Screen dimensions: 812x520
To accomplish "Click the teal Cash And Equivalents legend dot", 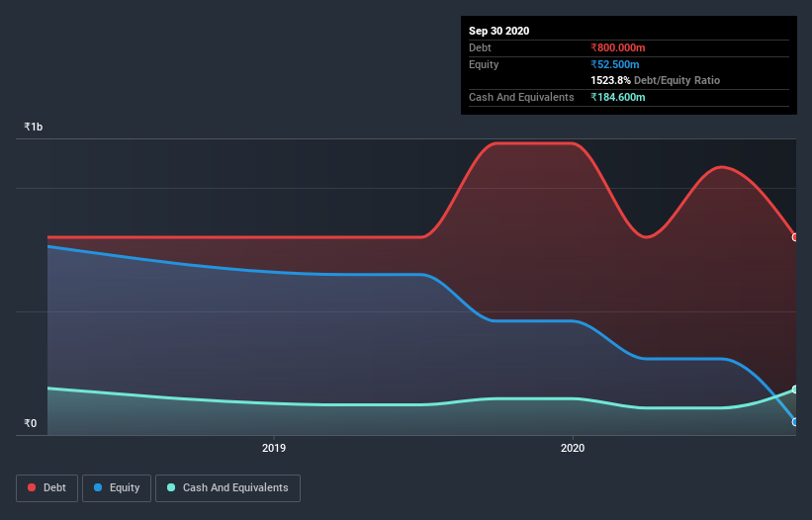I will [x=171, y=487].
